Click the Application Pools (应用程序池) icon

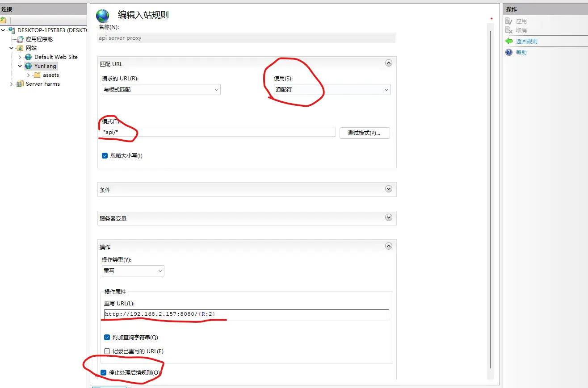(21, 39)
